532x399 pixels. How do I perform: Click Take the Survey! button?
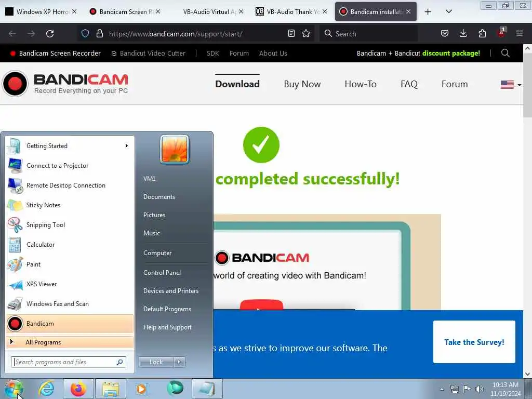point(474,342)
